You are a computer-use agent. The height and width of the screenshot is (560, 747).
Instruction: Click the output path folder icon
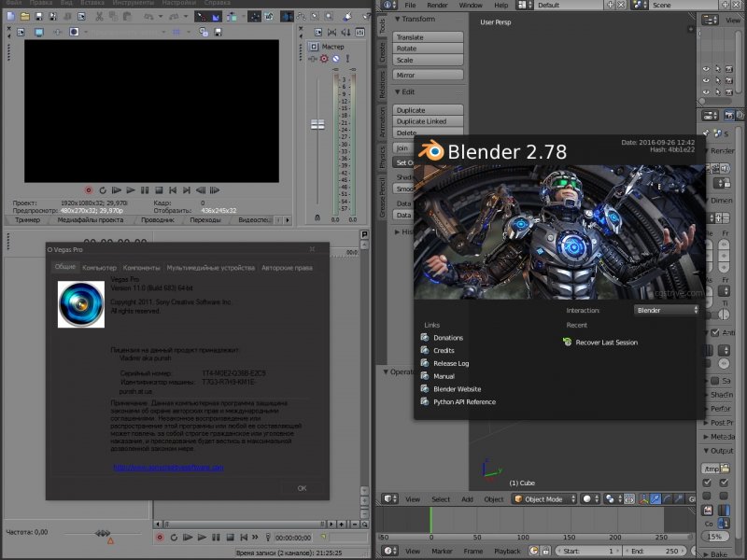725,469
